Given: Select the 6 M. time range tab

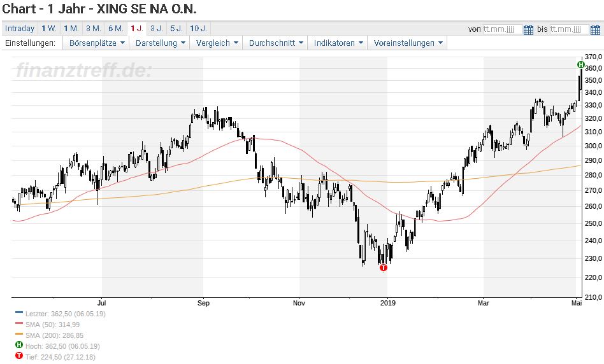Looking at the screenshot, I should 116,29.
